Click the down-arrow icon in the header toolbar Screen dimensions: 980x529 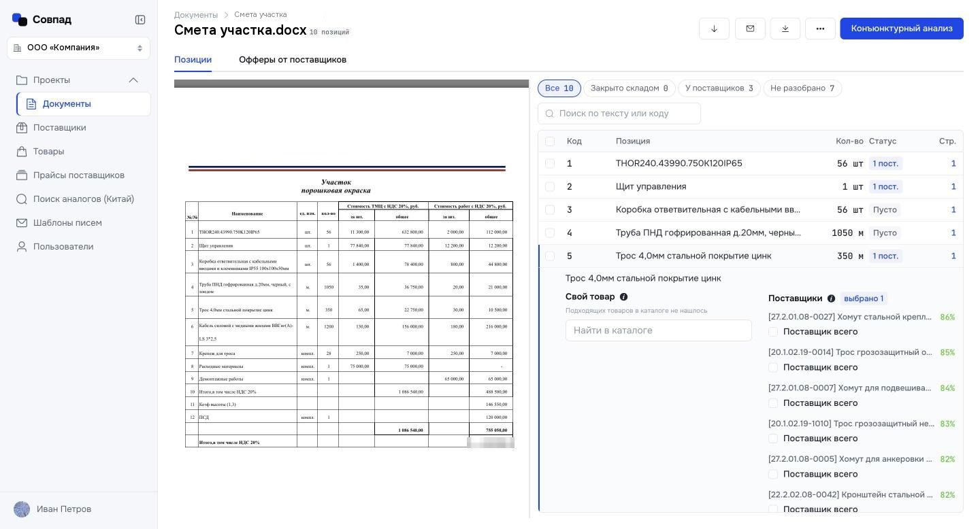coord(714,29)
